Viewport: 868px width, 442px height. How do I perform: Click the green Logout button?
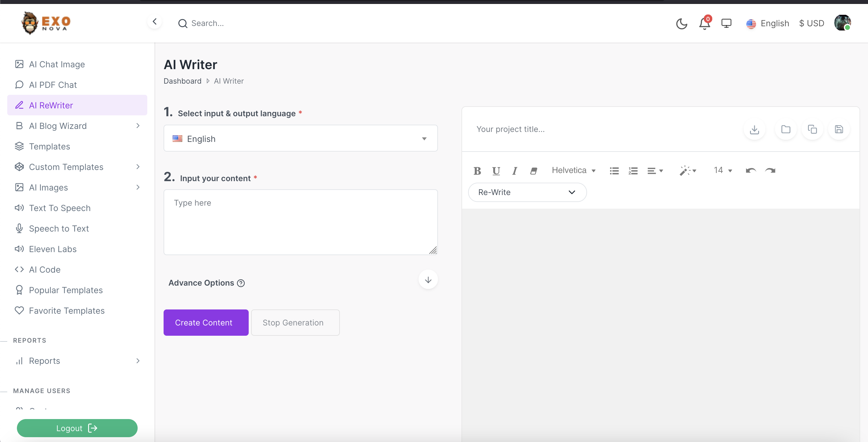[77, 428]
